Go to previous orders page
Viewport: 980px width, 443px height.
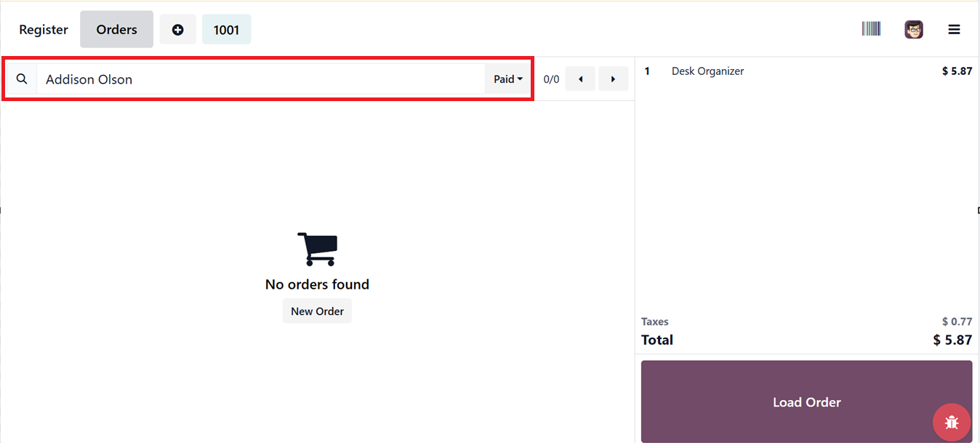tap(580, 79)
